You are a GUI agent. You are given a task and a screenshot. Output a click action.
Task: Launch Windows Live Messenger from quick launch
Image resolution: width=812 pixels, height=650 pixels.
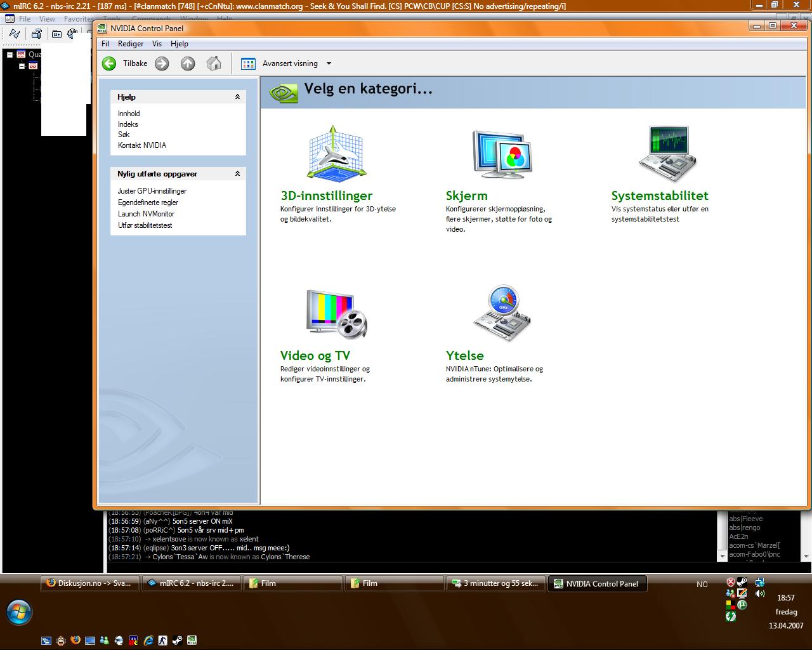tap(105, 640)
